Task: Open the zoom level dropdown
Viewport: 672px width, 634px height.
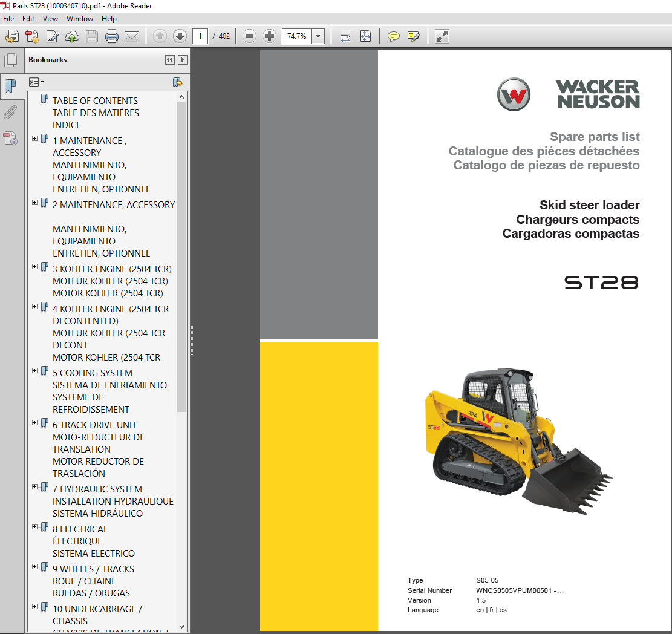Action: 318,36
